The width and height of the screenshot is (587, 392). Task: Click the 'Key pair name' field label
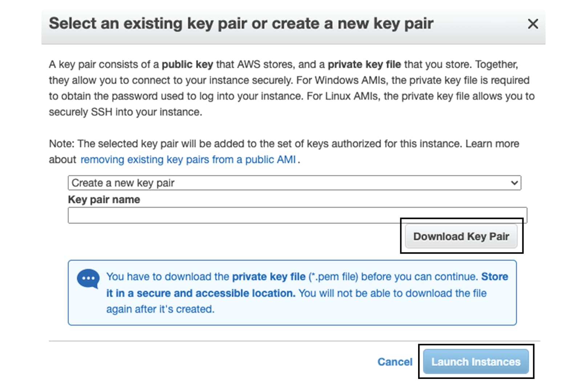point(104,200)
